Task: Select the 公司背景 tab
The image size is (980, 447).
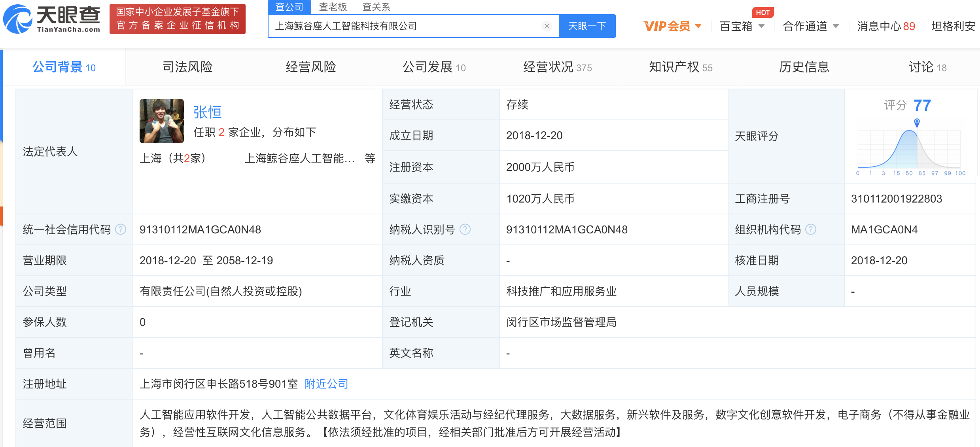Action: coord(64,67)
